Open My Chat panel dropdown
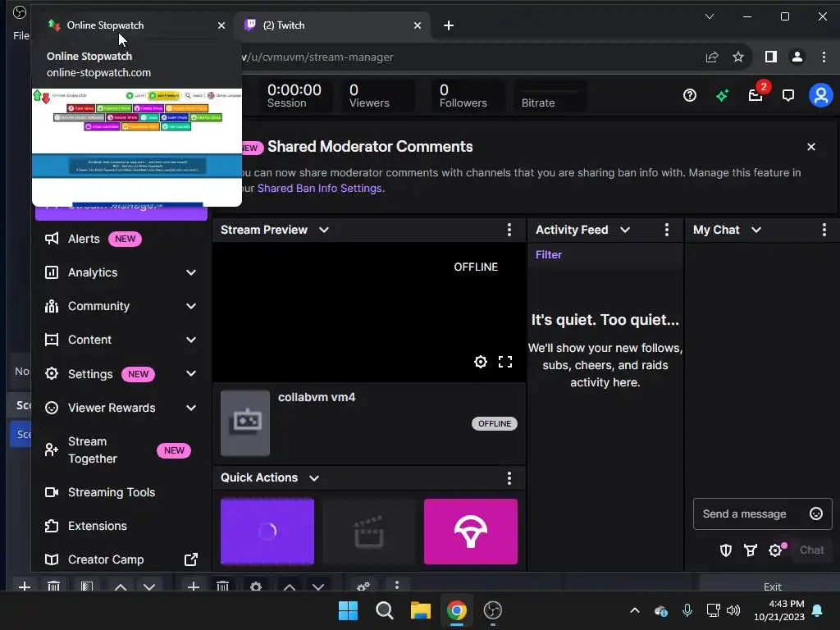The width and height of the screenshot is (840, 630). point(756,230)
